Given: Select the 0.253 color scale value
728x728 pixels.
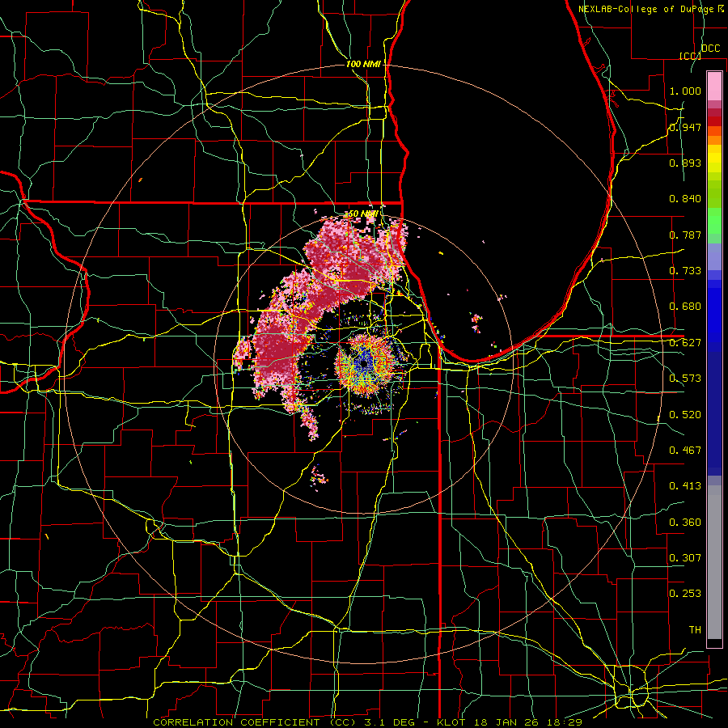Looking at the screenshot, I should 685,594.
